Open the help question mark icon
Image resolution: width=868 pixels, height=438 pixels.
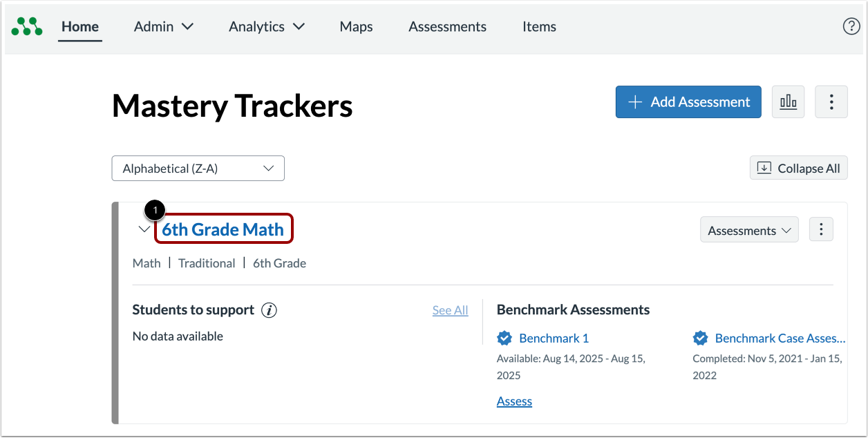pyautogui.click(x=851, y=26)
